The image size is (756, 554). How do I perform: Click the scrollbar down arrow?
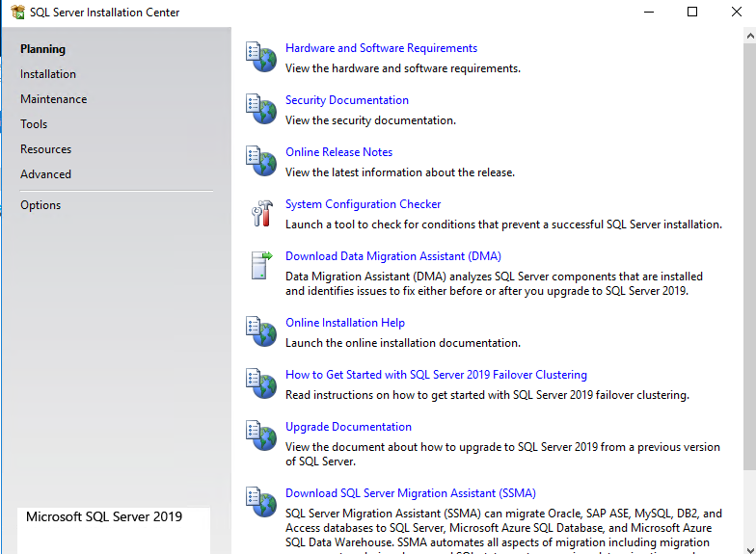750,549
